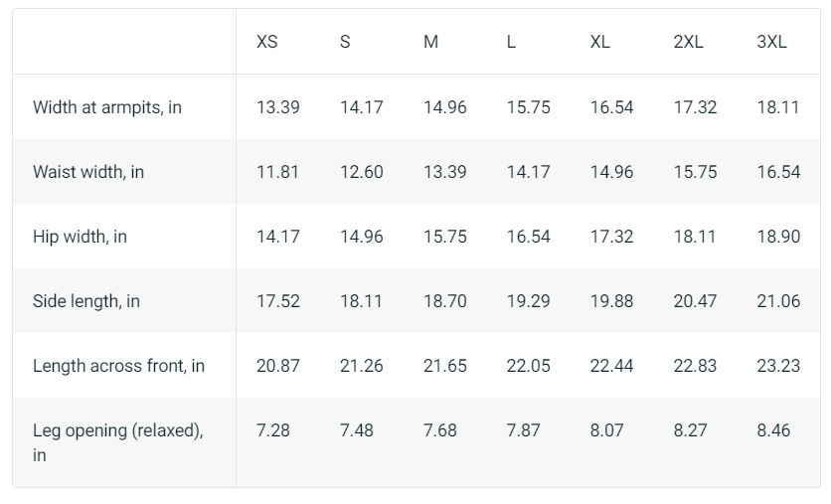Select the 3XL size column header
The width and height of the screenshot is (831, 504).
tap(771, 42)
